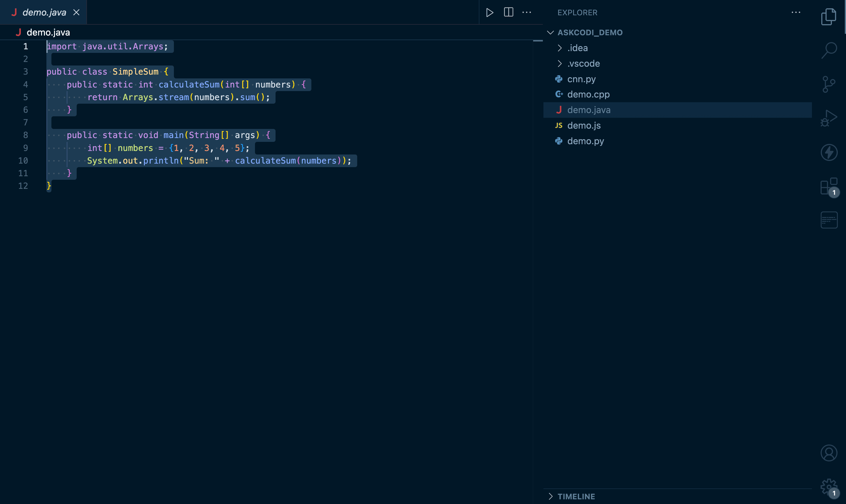
Task: Click JS icon beside demo.js
Action: [559, 125]
